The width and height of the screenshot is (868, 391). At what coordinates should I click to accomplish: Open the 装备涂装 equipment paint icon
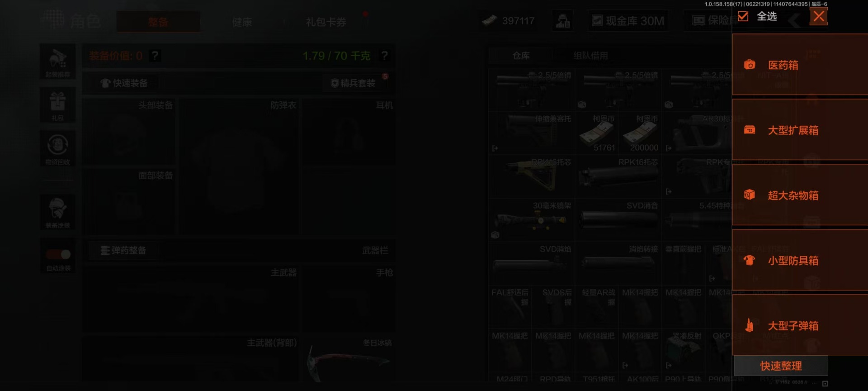pos(57,212)
